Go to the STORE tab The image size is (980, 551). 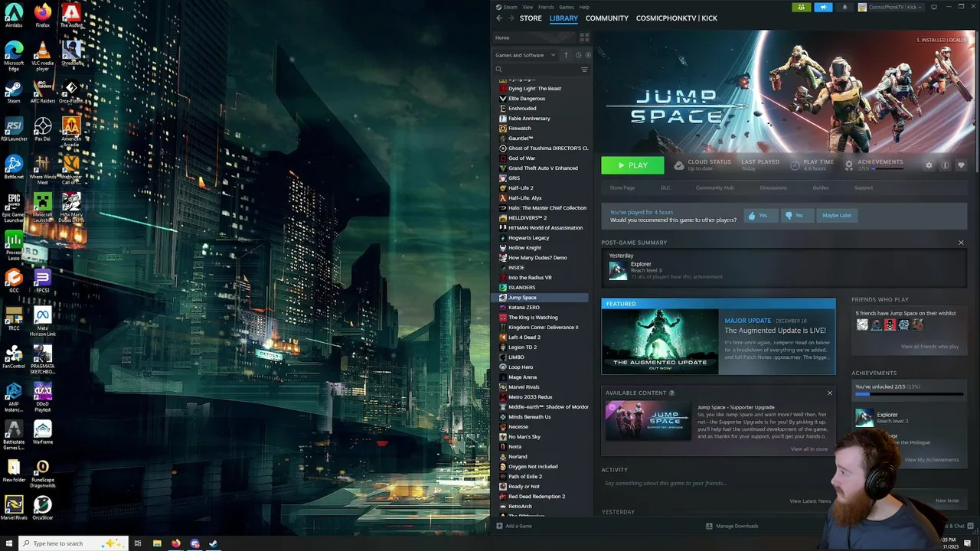pos(531,18)
